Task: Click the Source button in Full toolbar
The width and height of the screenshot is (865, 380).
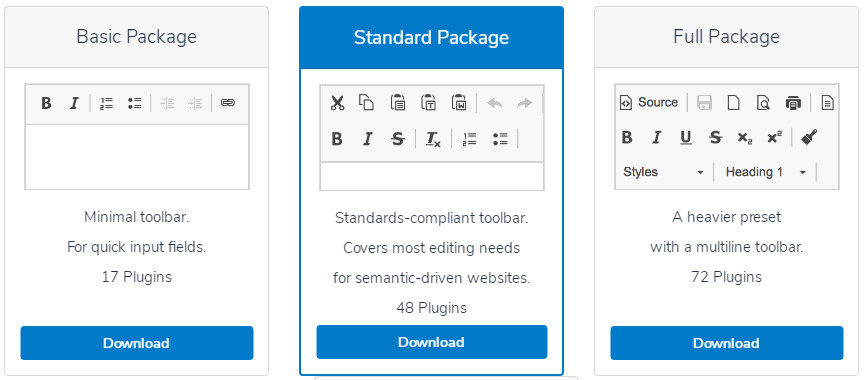Action: point(649,103)
